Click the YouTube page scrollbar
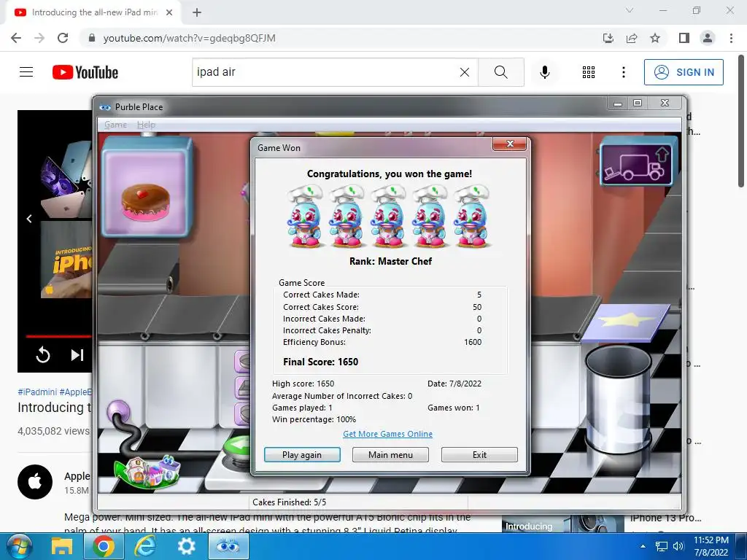This screenshot has height=560, width=747. pyautogui.click(x=741, y=122)
